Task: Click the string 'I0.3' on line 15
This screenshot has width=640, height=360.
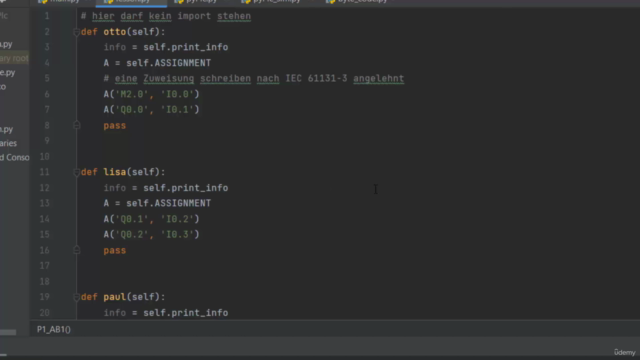Action: (x=178, y=235)
